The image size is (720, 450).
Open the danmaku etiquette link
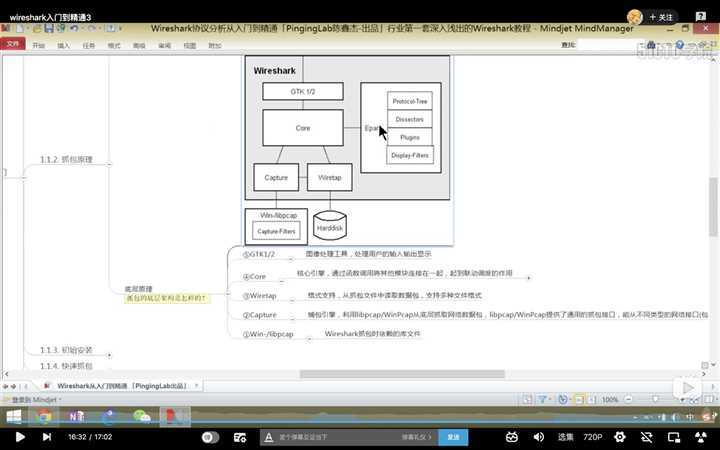click(x=416, y=437)
